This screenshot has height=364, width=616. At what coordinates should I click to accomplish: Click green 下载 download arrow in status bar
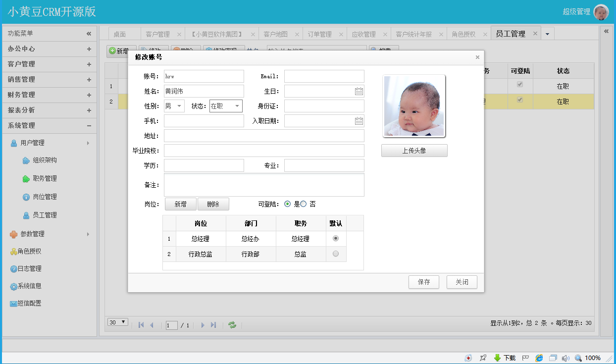point(497,358)
